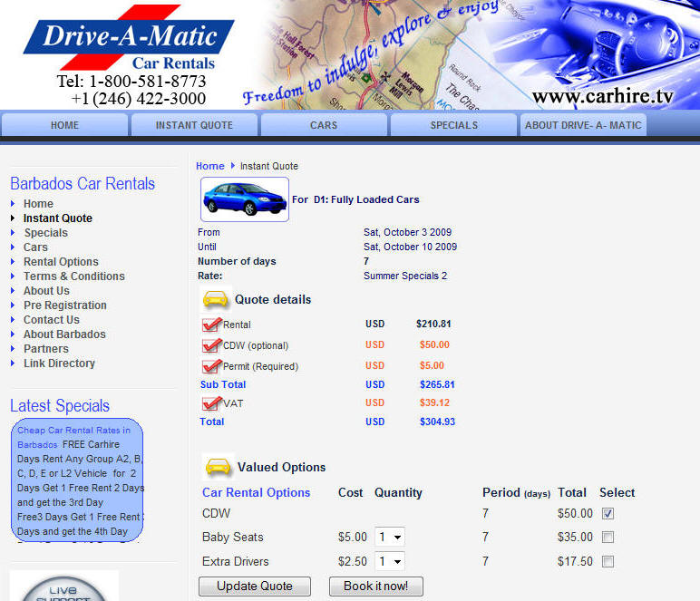
Task: Click the For D1: Fully Loaded Cars title
Action: (x=355, y=199)
